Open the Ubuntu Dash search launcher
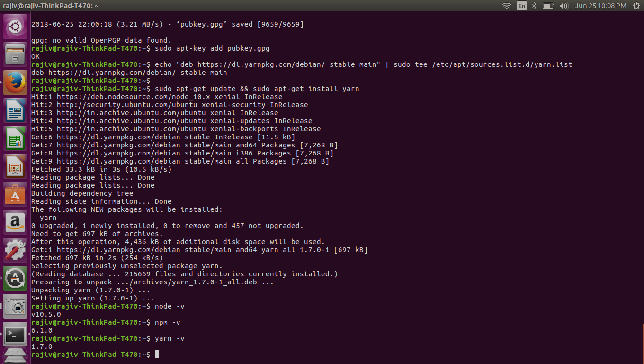Screen dimensions: 644x364 (x=15, y=27)
